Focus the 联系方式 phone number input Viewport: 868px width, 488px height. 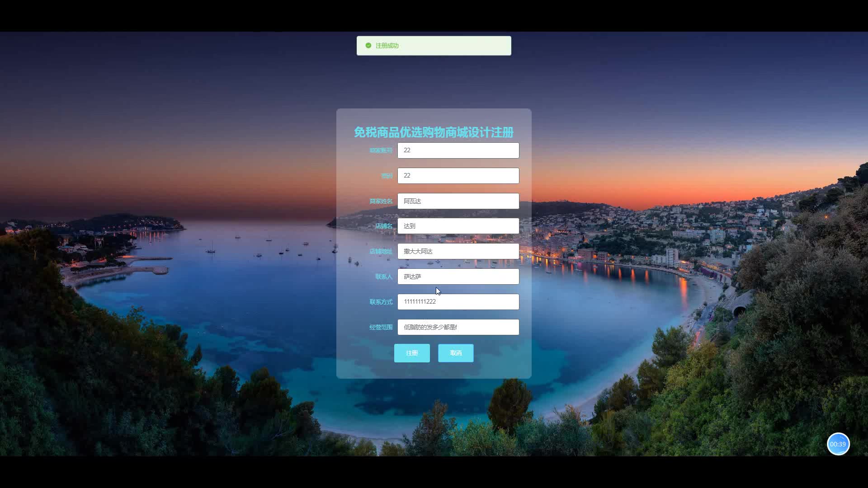[458, 302]
